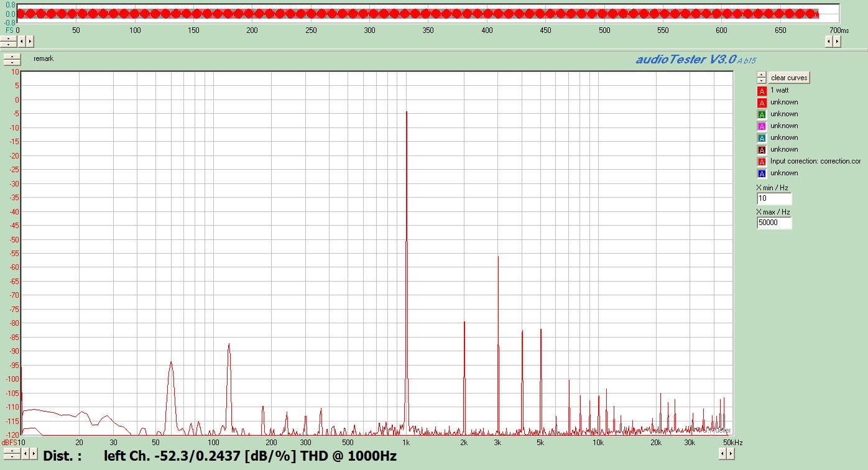Click 'Input correction: correction.cor' label
The height and width of the screenshot is (470, 868).
815,161
